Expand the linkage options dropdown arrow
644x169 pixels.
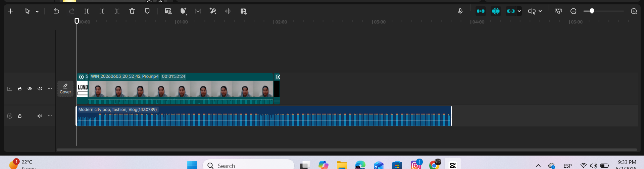click(519, 11)
